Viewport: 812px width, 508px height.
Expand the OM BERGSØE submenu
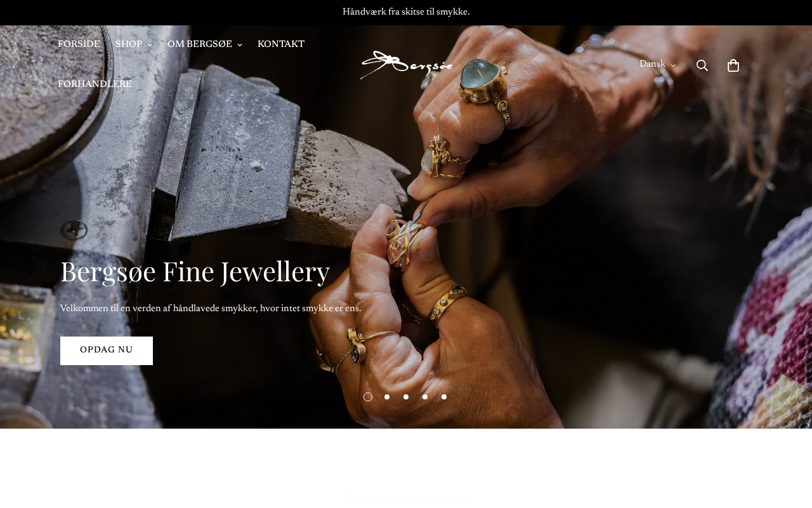[205, 44]
